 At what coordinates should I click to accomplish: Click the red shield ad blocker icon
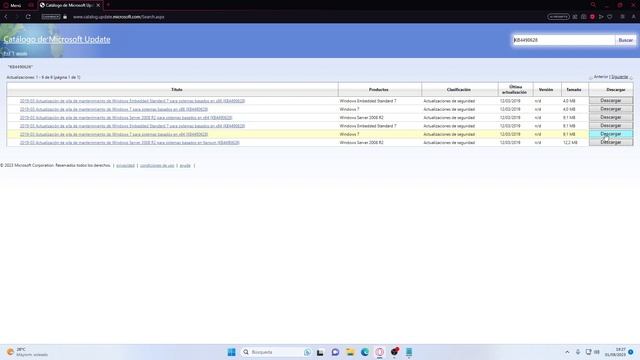tap(592, 17)
